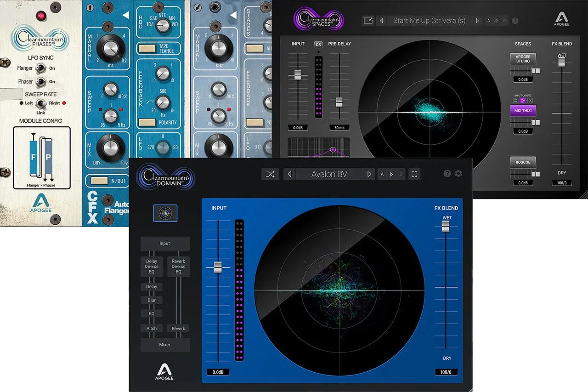Click the Roscoe level slider
The height and width of the screenshot is (392, 588).
[536, 174]
